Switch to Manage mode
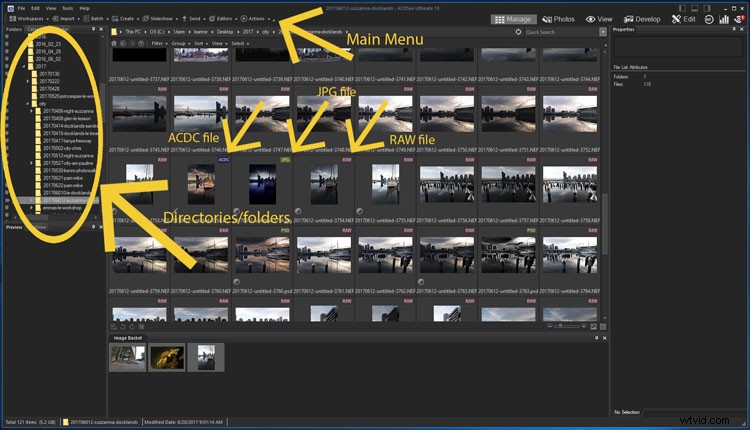Viewport: 750px width, 430px height. pyautogui.click(x=513, y=19)
